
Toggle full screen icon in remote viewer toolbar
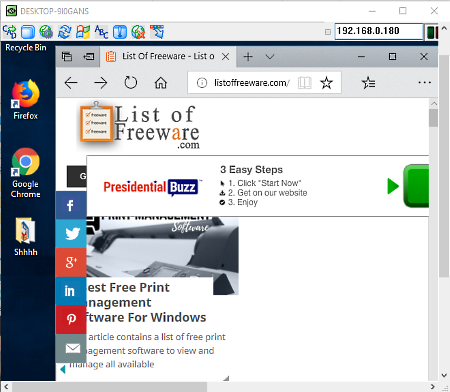[x=28, y=32]
